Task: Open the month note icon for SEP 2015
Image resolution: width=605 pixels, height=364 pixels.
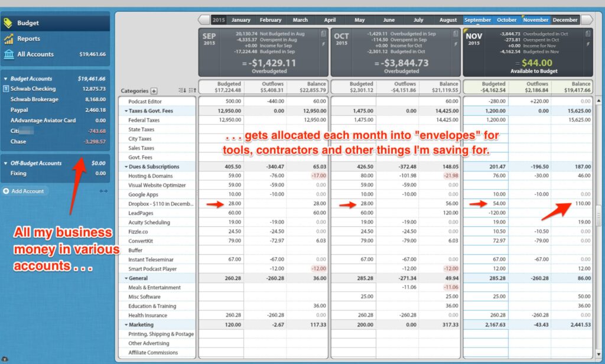Action: [x=323, y=34]
